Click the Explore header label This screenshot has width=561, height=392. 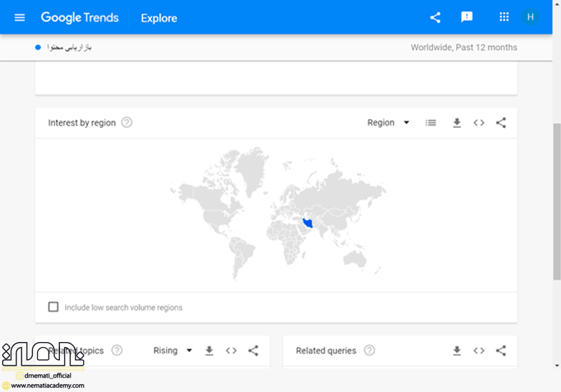click(x=158, y=18)
